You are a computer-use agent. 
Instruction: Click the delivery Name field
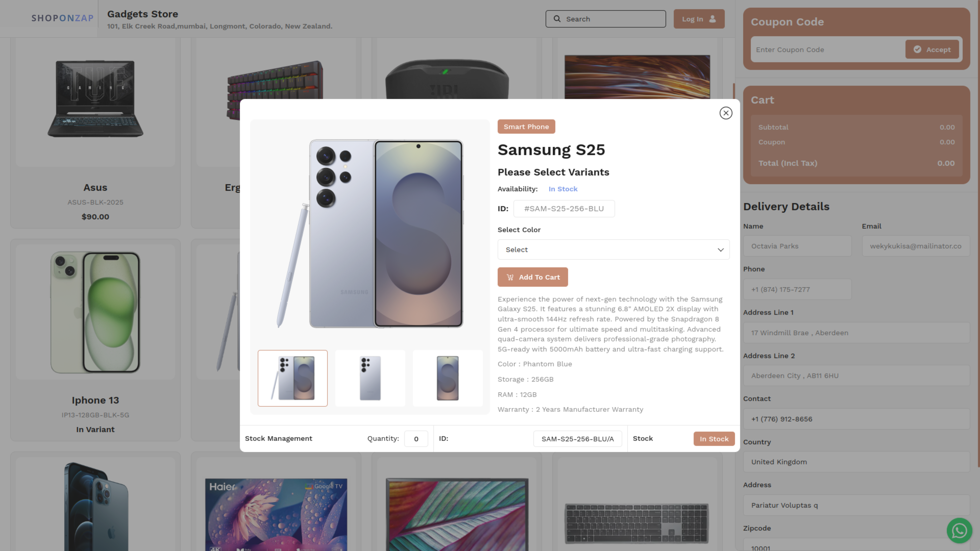point(797,246)
